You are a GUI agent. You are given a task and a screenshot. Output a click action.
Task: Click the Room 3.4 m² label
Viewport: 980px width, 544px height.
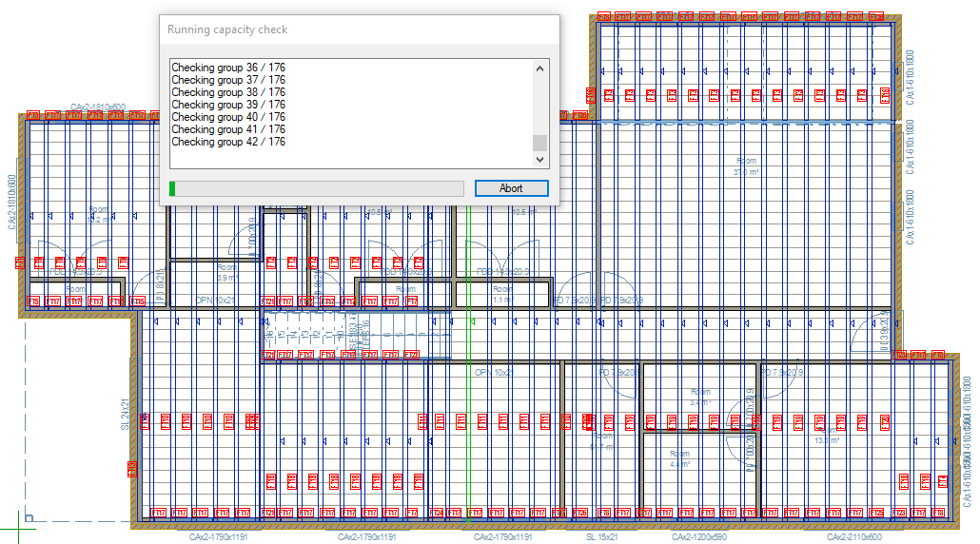[699, 397]
